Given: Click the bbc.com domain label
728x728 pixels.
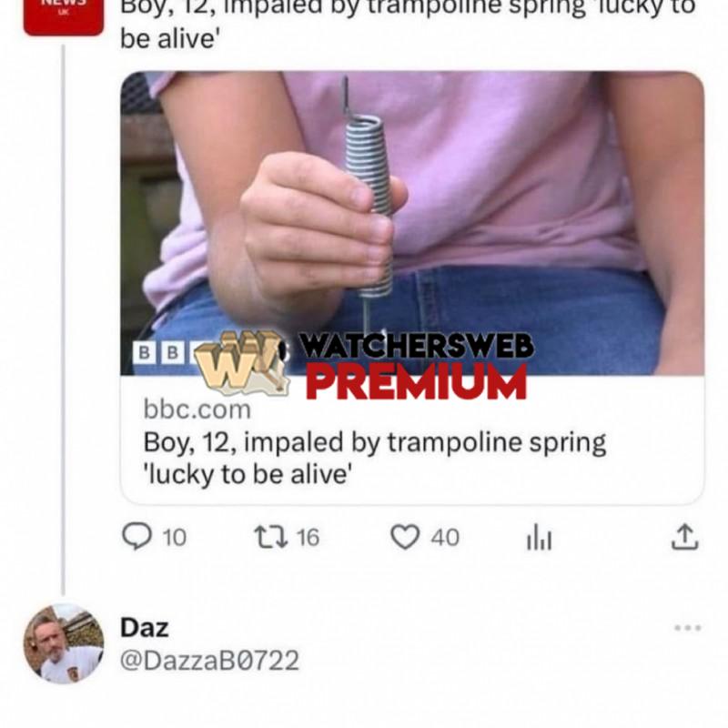Looking at the screenshot, I should coord(197,409).
